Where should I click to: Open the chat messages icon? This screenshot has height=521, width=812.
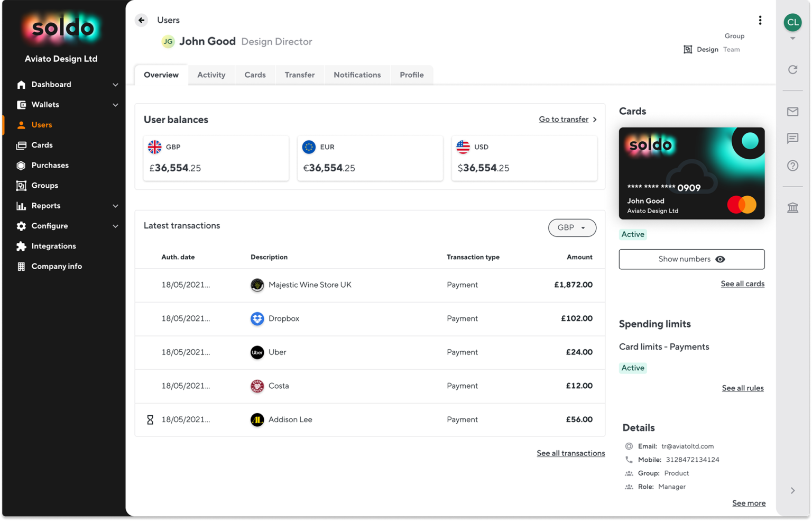coord(792,139)
